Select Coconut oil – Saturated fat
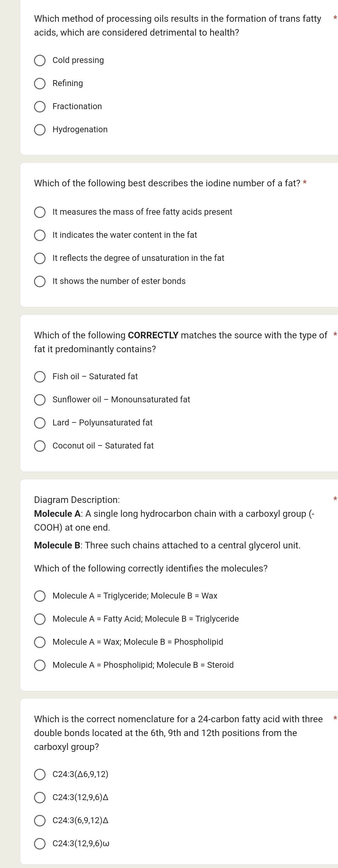The image size is (338, 868). (40, 446)
